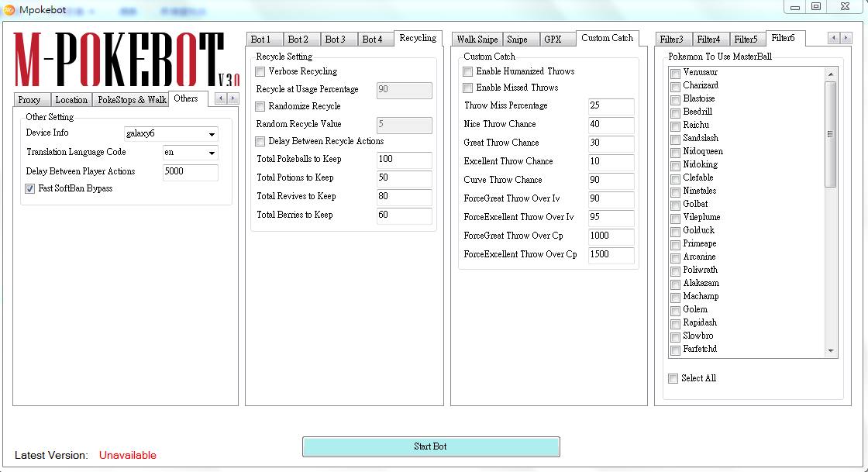Screen dimensions: 868x472
Task: Check Ninetales in MasterBall list
Action: [x=675, y=192]
